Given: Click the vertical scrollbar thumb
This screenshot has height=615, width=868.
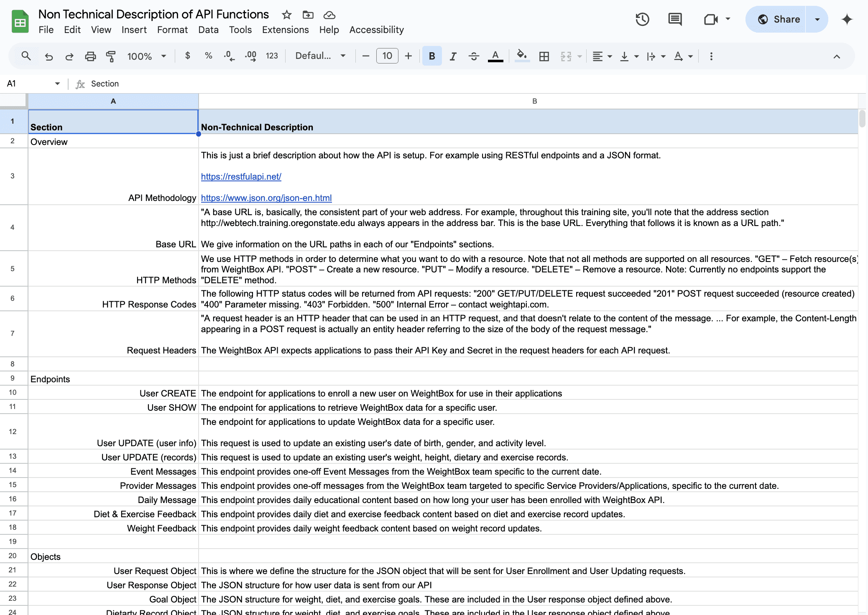Looking at the screenshot, I should [862, 119].
